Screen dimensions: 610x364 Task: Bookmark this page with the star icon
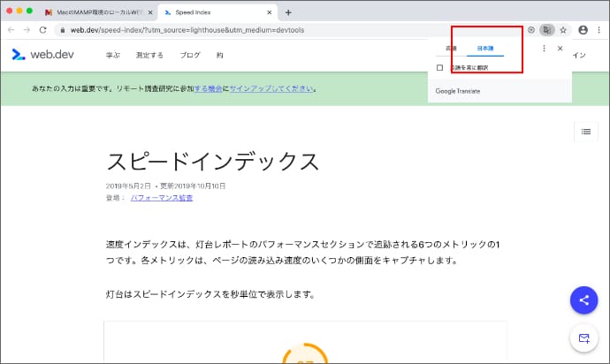[563, 29]
